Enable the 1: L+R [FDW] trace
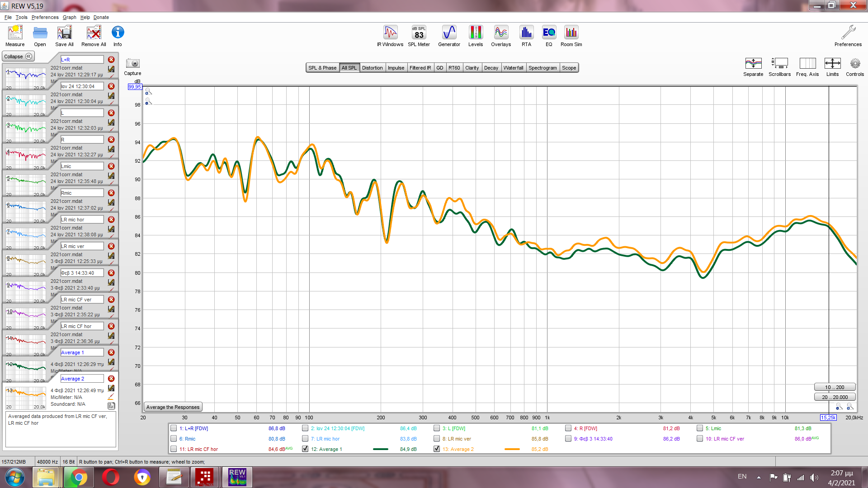Viewport: 868px width, 488px height. [x=174, y=428]
